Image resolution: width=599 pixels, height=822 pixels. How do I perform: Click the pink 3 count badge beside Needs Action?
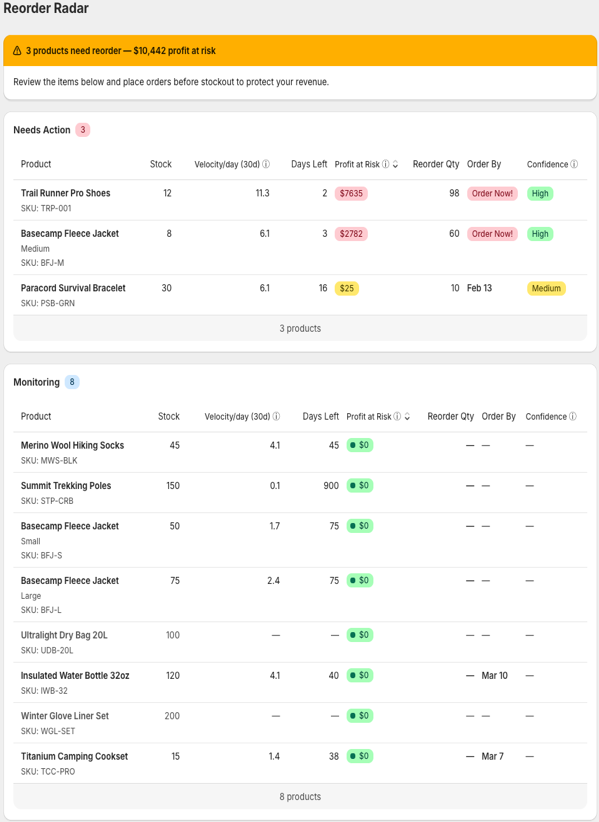pos(82,129)
